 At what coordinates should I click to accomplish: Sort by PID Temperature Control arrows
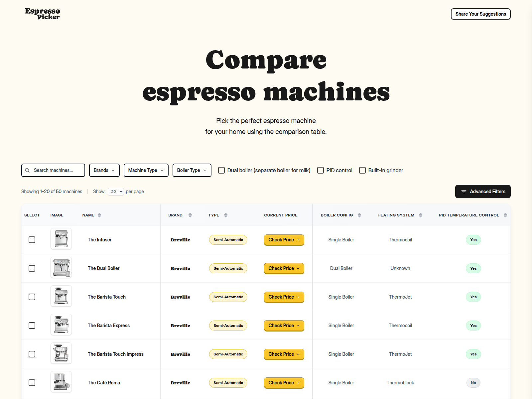[505, 215]
